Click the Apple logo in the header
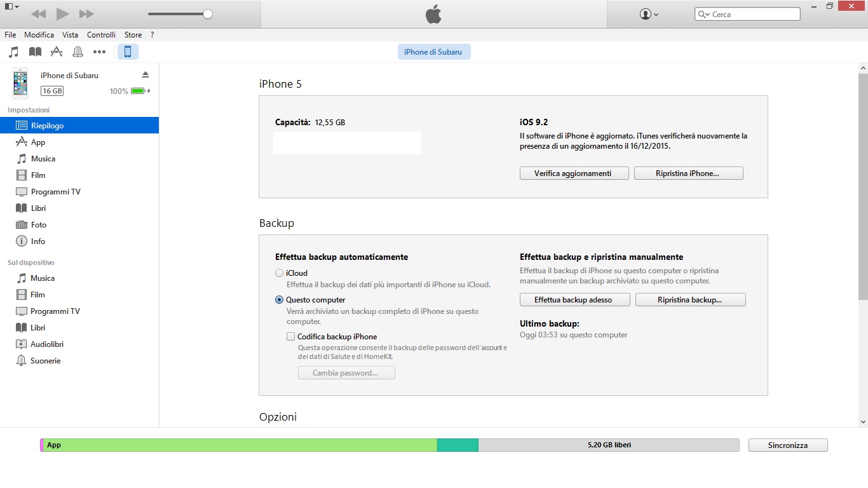868x488 pixels. tap(433, 14)
